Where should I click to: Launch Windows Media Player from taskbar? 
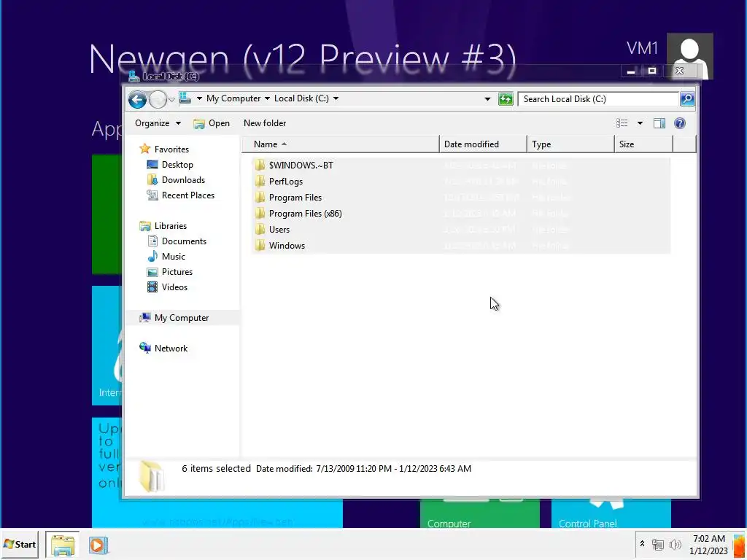[98, 545]
